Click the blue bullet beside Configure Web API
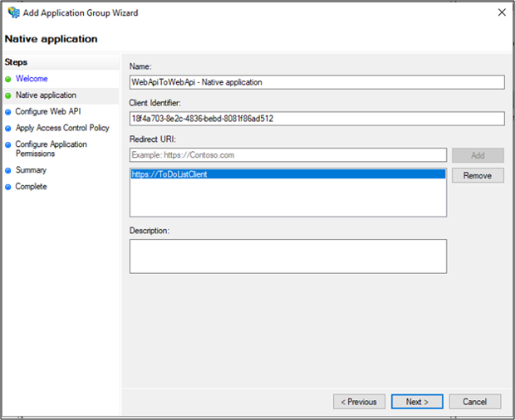 [x=8, y=112]
